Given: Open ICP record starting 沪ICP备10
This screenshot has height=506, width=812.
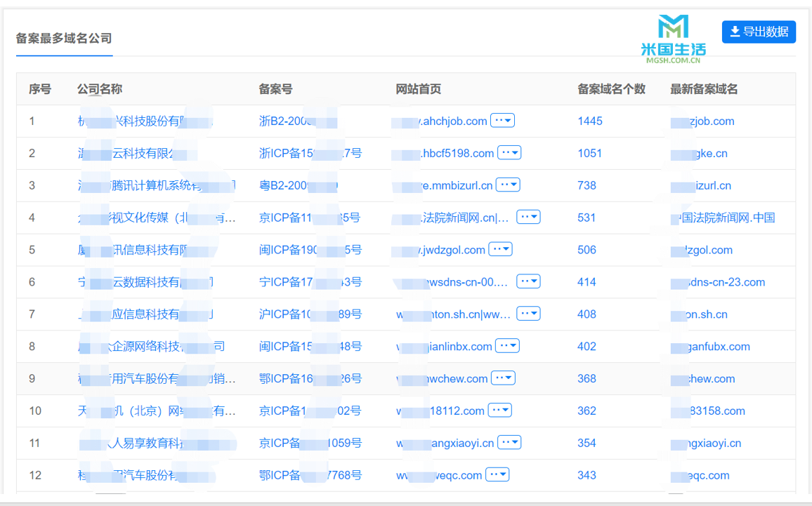Looking at the screenshot, I should coord(310,314).
